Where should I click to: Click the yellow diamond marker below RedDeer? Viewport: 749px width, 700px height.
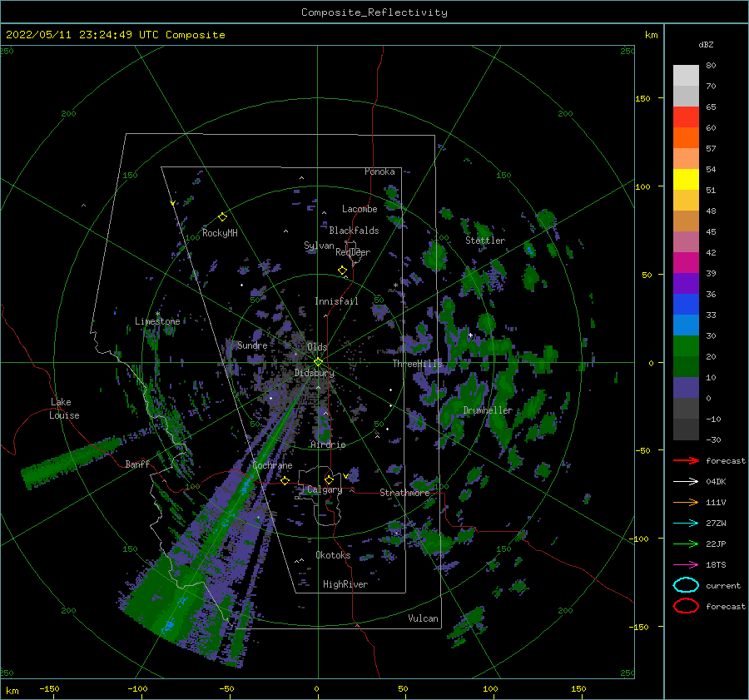(343, 271)
